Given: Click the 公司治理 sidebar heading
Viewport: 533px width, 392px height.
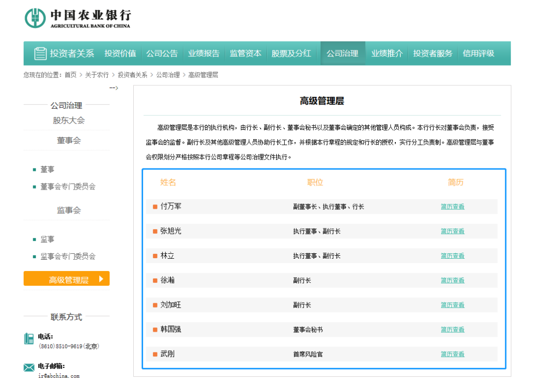Looking at the screenshot, I should pos(66,105).
